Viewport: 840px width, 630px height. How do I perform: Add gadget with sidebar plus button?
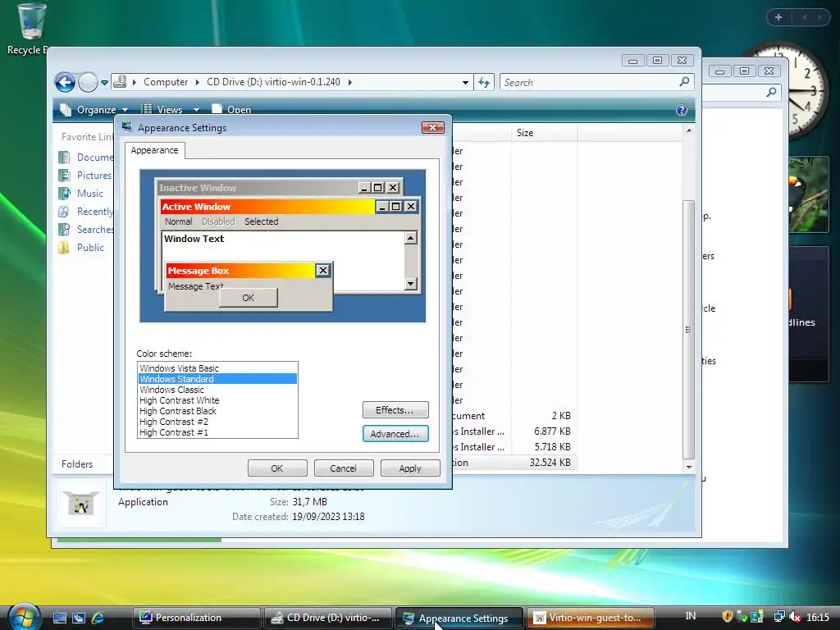[x=778, y=17]
